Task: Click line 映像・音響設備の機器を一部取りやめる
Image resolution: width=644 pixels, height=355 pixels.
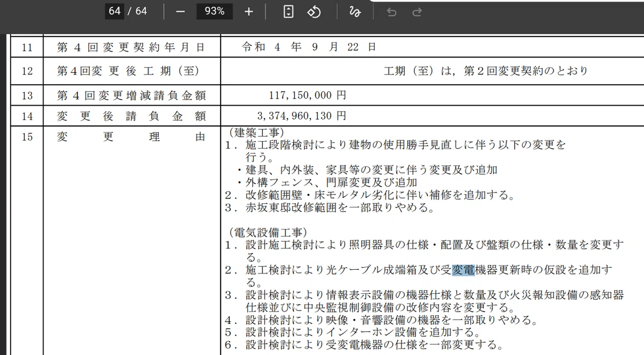Action: click(382, 320)
